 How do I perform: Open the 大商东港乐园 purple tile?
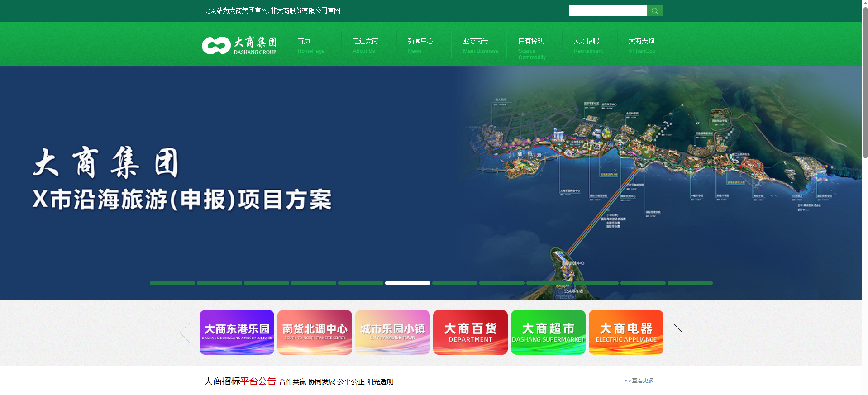tap(237, 332)
